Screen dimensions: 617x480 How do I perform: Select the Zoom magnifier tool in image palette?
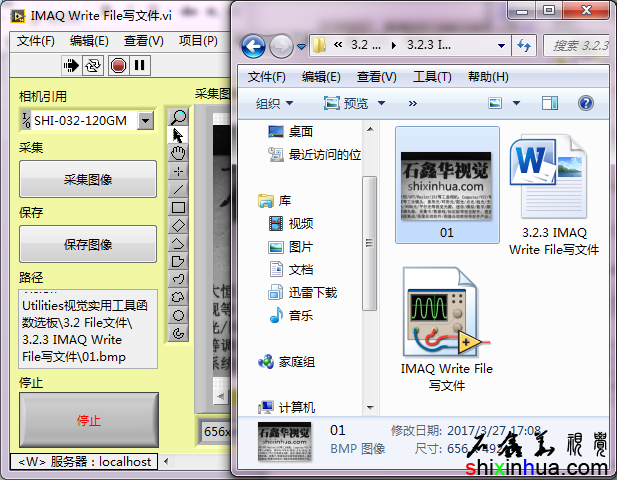pos(179,117)
